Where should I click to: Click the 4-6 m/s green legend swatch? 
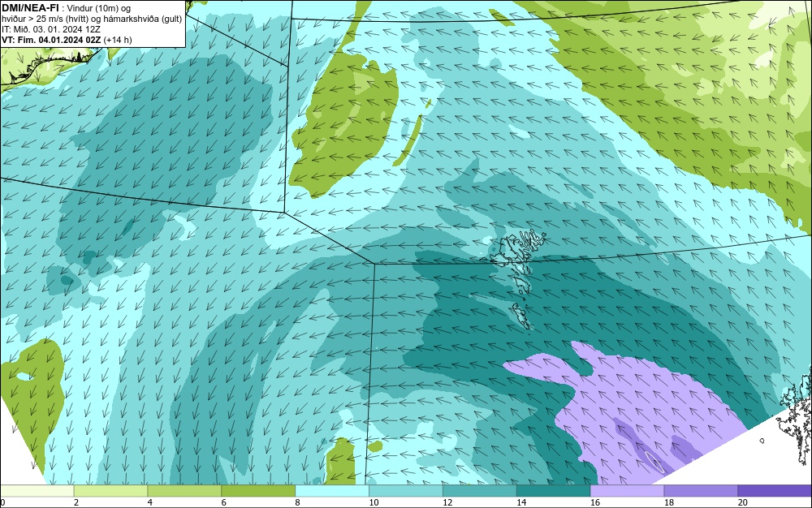pos(185,491)
